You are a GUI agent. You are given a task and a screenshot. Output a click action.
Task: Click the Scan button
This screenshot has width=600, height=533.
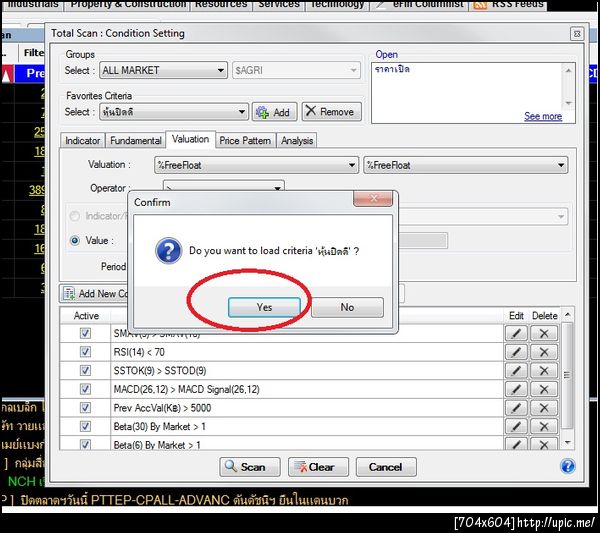tap(249, 467)
